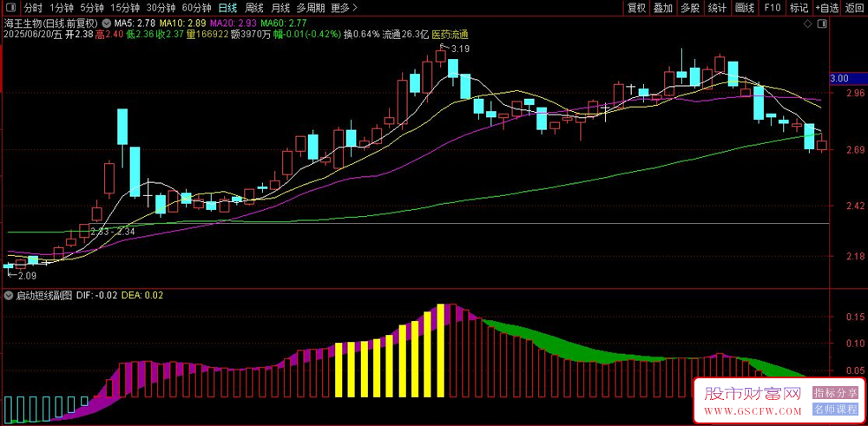Viewport: 868px width, 426px height.
Task: Open dropdown circle beside 启动短线副图 indicator
Action: (x=9, y=296)
